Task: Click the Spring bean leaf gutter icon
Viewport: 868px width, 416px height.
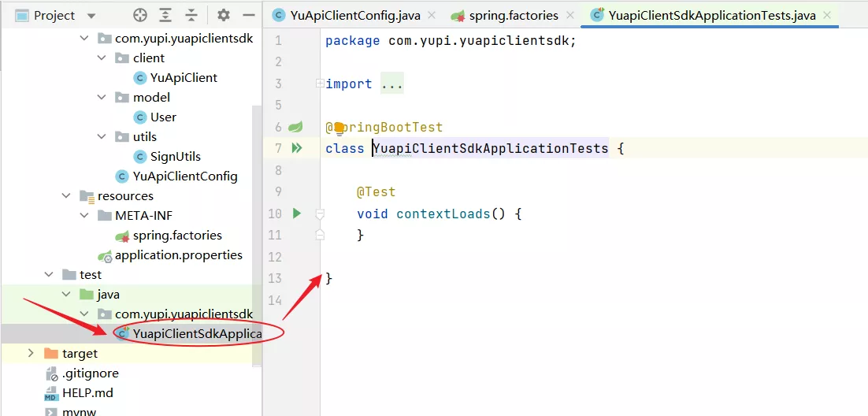Action: pyautogui.click(x=295, y=128)
